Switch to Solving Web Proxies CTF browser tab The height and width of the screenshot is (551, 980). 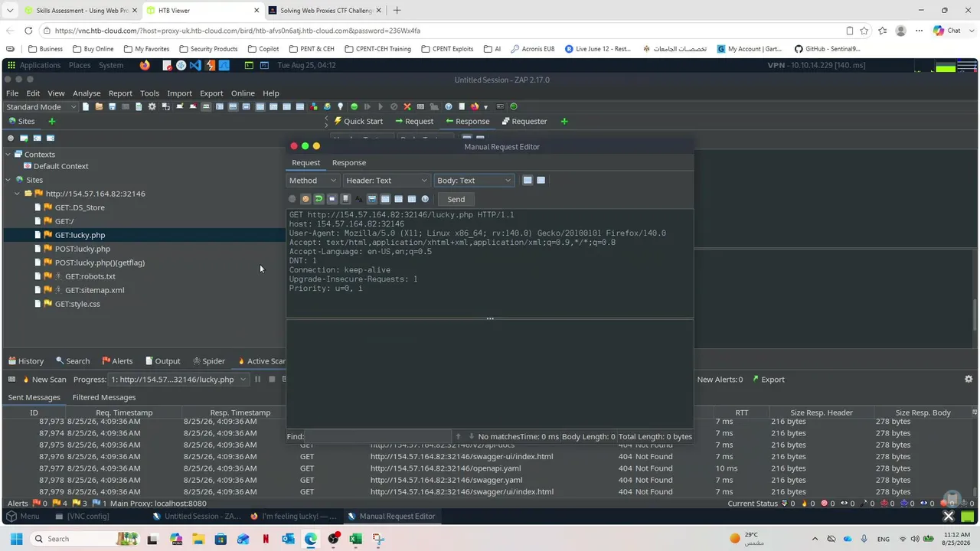click(x=325, y=11)
